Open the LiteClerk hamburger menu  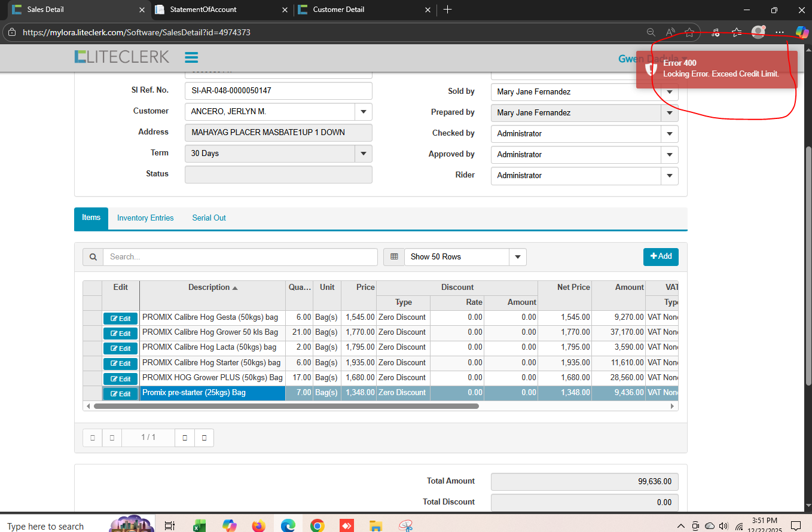point(191,57)
